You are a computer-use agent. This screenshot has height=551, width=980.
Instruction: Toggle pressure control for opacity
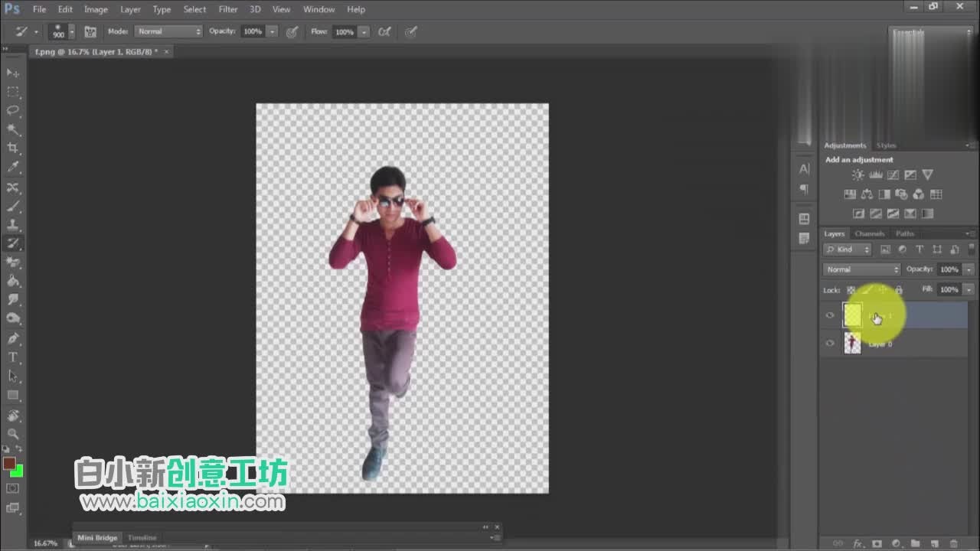(x=292, y=31)
